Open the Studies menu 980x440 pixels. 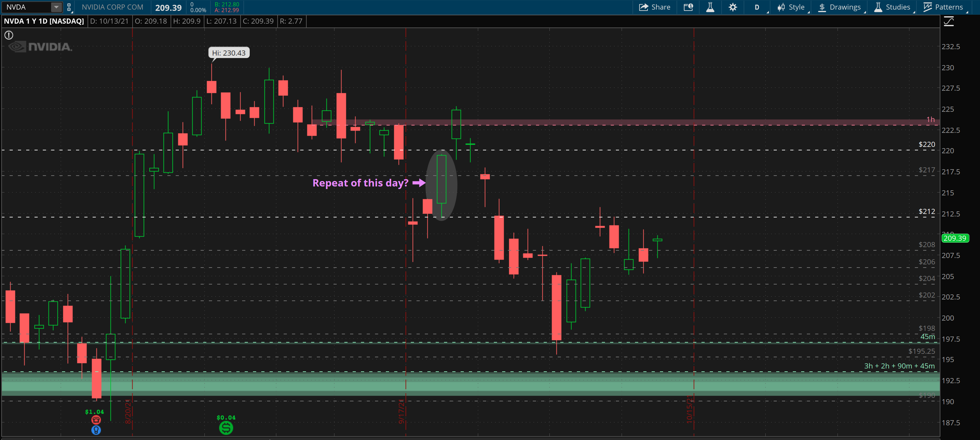(x=893, y=7)
